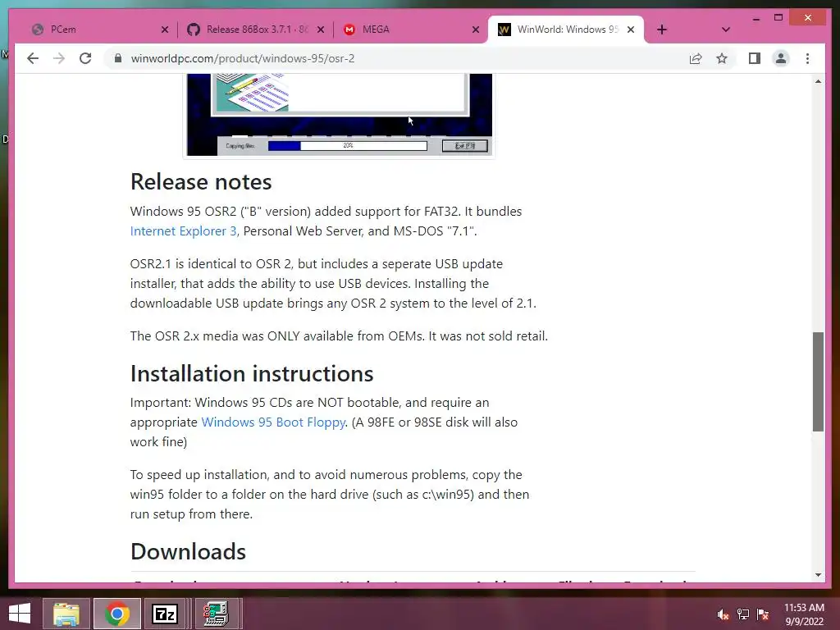Click the Installation instructions heading

[x=252, y=373]
